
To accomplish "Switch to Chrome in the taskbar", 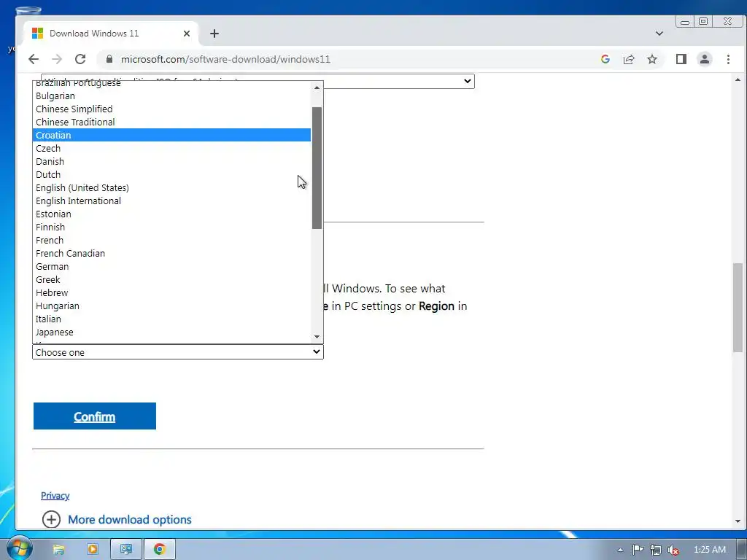I will point(160,550).
